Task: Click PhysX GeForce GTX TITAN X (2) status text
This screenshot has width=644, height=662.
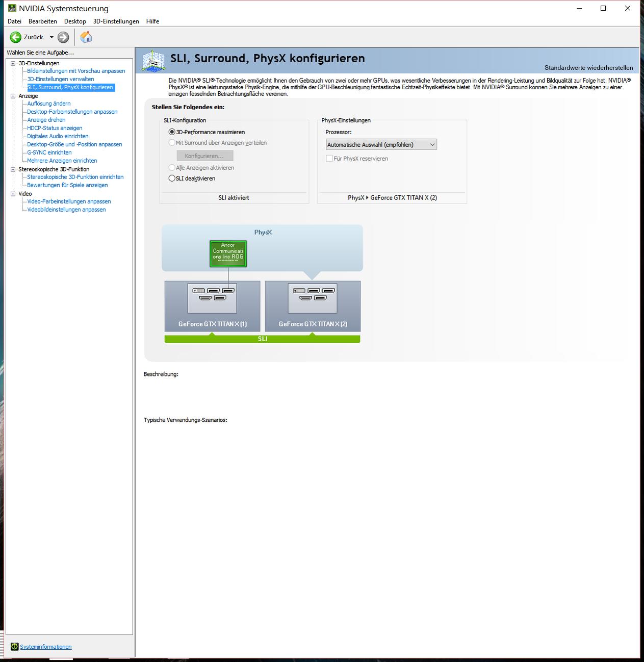Action: click(x=392, y=198)
